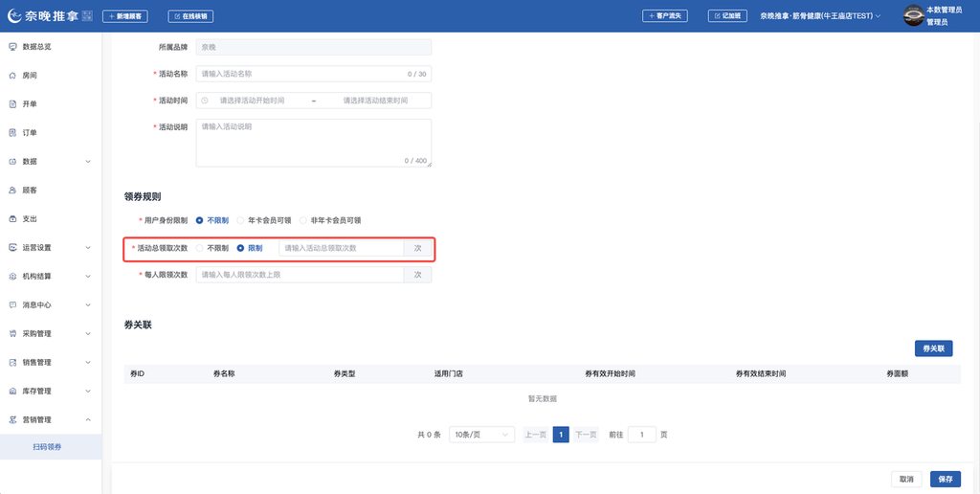Click the 库存管理 warehouse icon in sidebar
Viewport: 980px width, 494px height.
coord(12,392)
